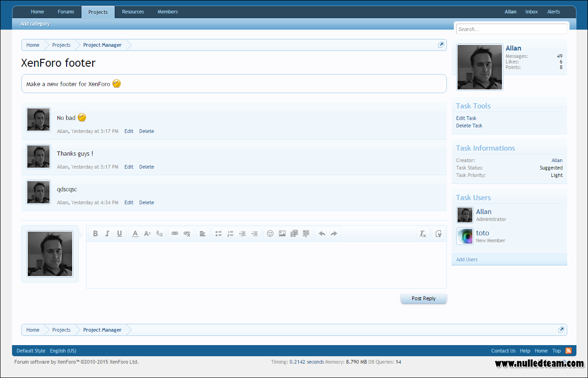Insert an unordered bullet list
The height and width of the screenshot is (378, 588).
point(218,233)
